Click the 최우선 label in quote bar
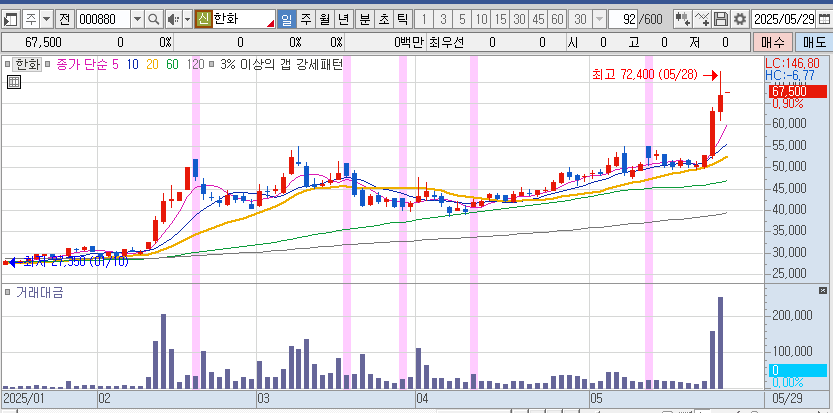The width and height of the screenshot is (833, 413). (446, 43)
